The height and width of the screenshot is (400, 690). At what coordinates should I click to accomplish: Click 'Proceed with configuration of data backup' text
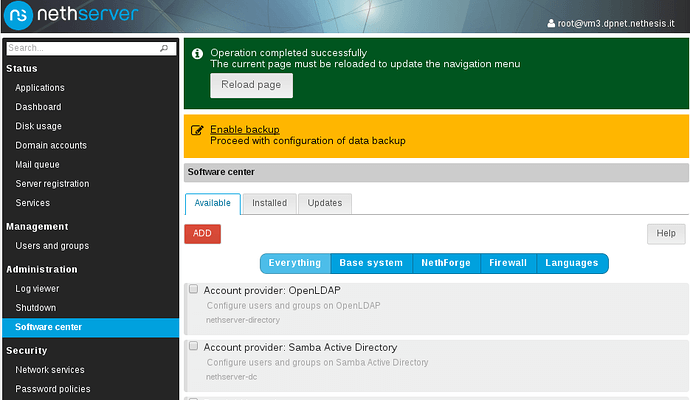[308, 141]
